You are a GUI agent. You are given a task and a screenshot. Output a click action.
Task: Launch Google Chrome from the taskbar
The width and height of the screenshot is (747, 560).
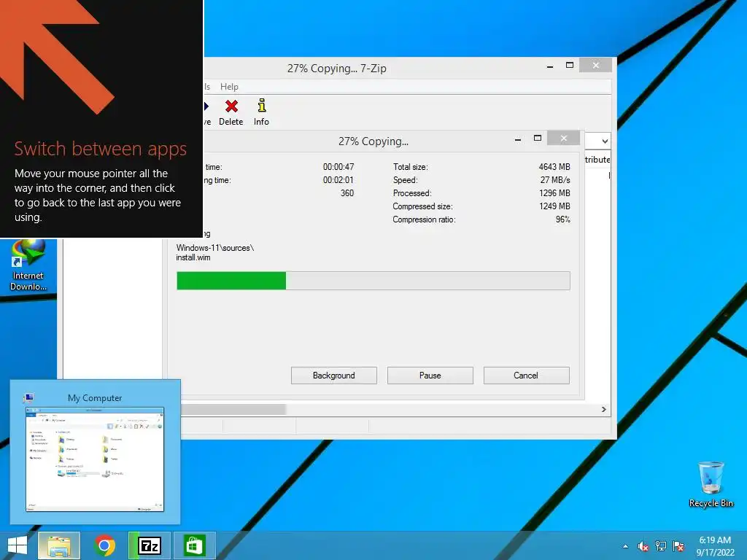[x=104, y=545]
